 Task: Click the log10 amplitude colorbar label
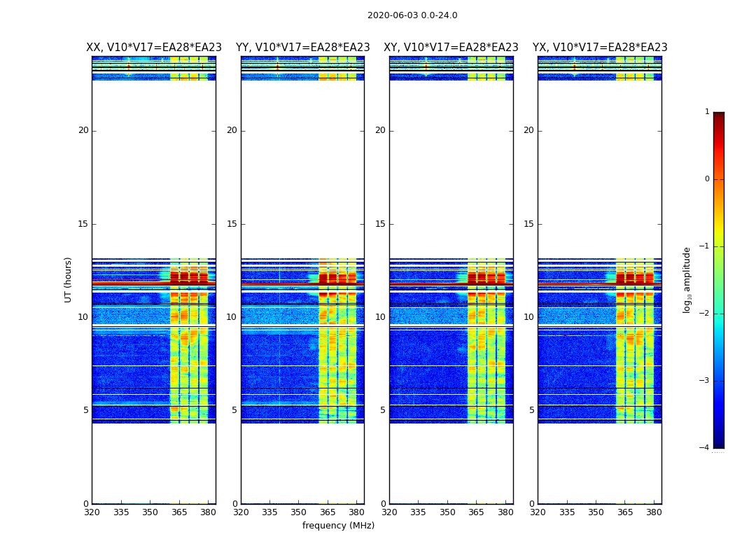tap(687, 279)
